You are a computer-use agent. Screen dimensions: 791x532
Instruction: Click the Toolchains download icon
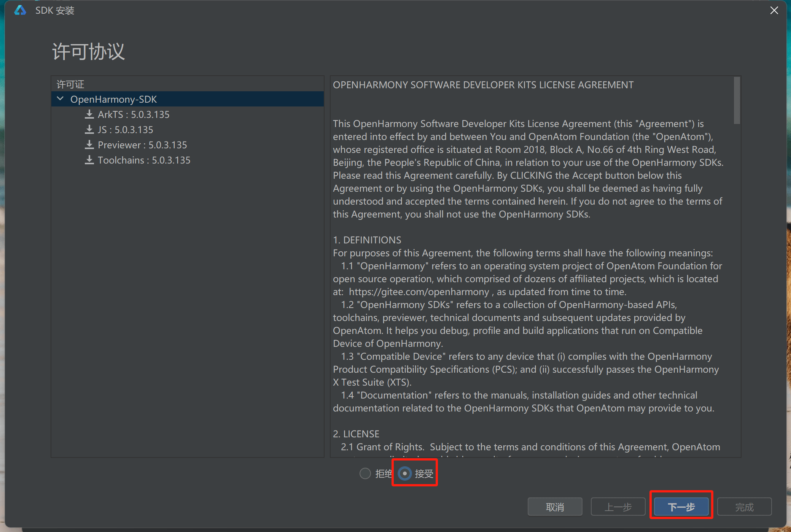tap(89, 160)
